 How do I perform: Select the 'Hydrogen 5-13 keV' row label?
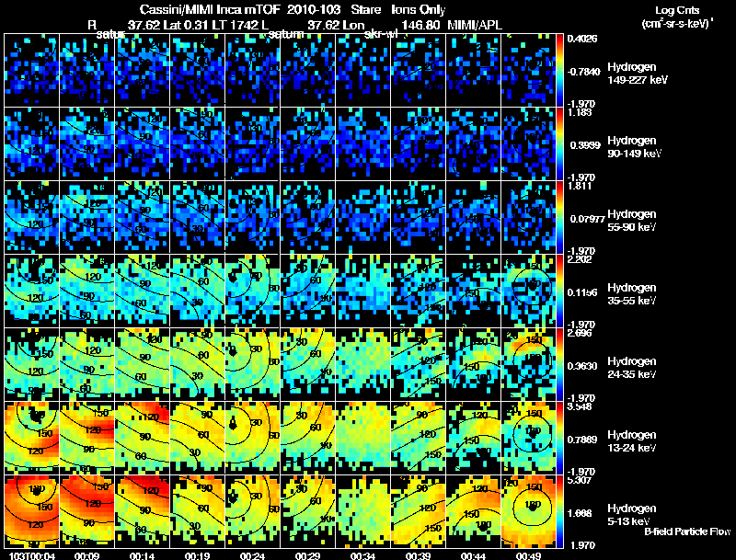[631, 515]
